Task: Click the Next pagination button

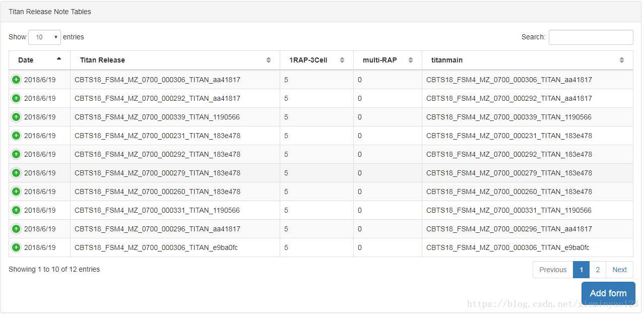Action: tap(619, 270)
